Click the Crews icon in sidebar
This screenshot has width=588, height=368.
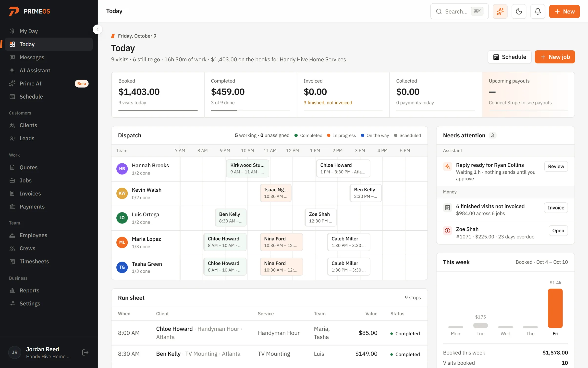click(12, 248)
